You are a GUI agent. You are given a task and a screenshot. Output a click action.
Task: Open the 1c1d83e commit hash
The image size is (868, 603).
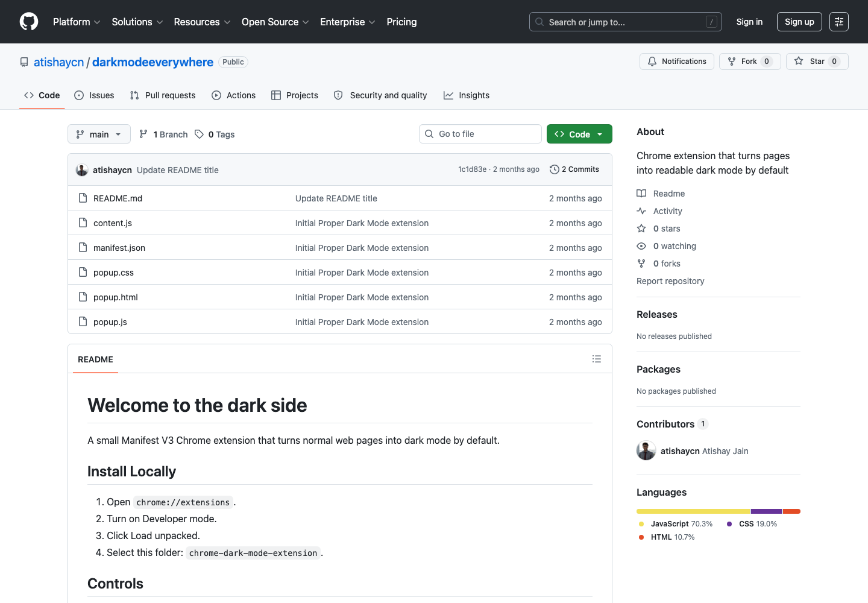[x=472, y=169]
